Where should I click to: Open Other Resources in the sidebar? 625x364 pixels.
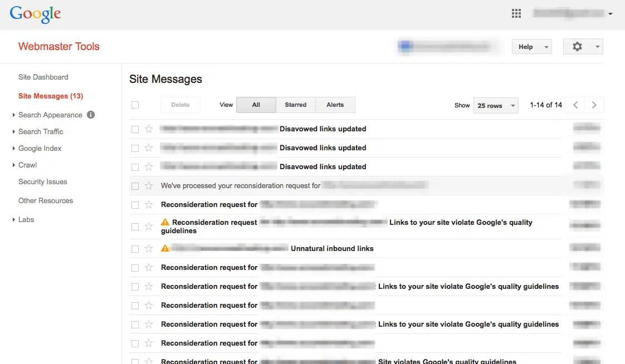[x=46, y=201]
